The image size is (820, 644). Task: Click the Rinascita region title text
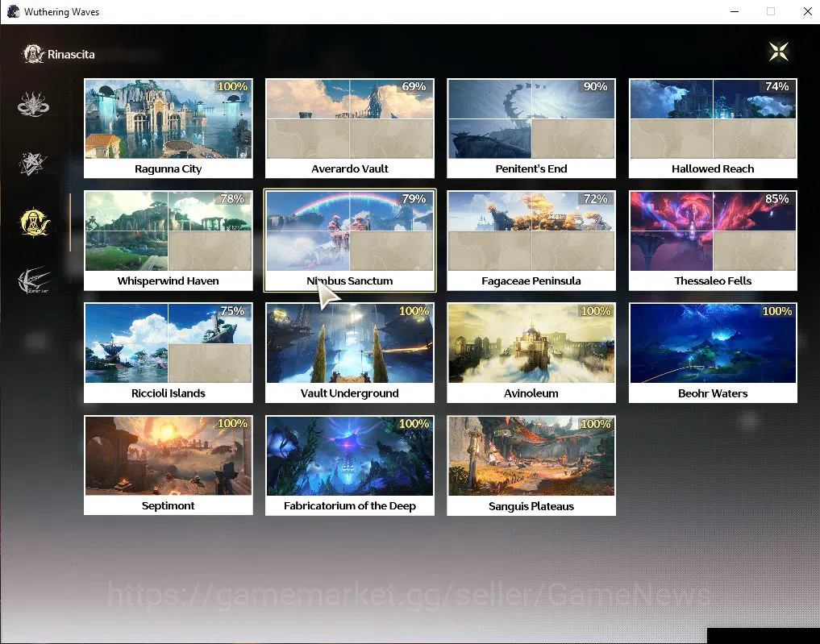coord(71,54)
